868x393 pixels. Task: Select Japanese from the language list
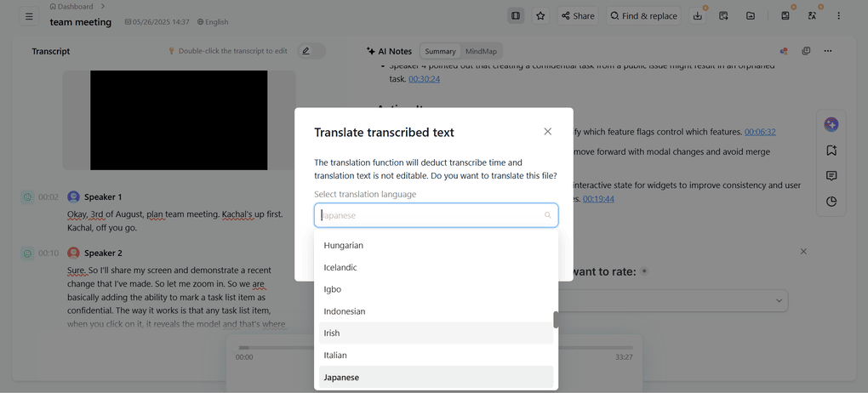pyautogui.click(x=437, y=377)
